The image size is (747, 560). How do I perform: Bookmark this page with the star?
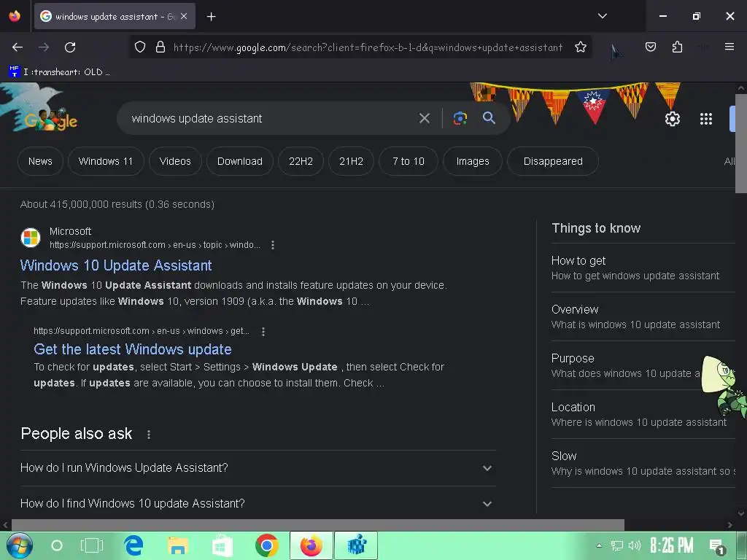pos(580,47)
